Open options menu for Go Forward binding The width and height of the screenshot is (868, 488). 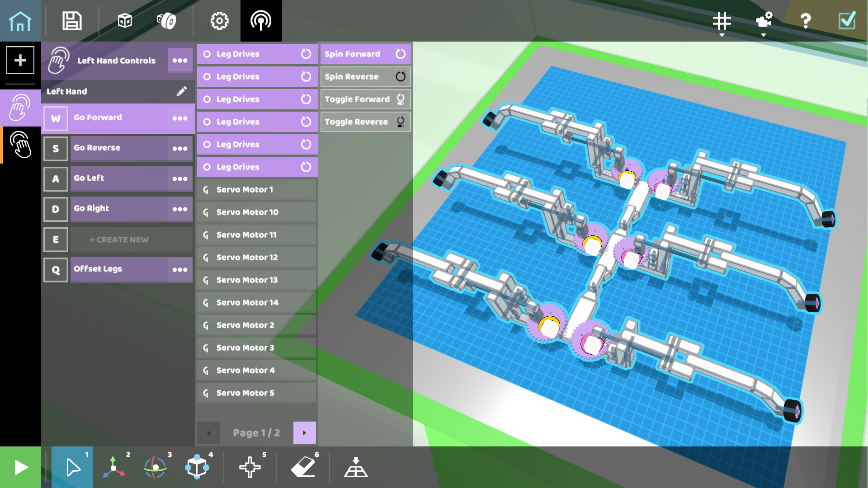click(180, 118)
